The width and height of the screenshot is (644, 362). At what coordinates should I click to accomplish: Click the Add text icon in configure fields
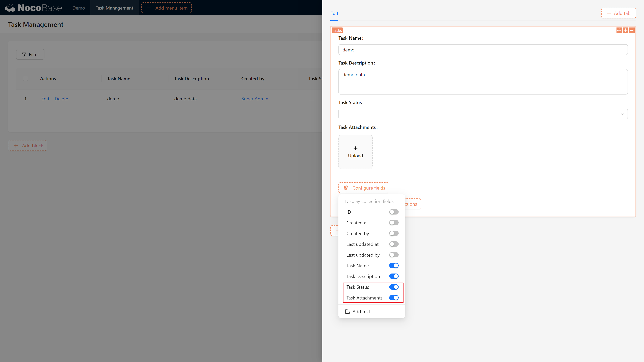tap(347, 311)
